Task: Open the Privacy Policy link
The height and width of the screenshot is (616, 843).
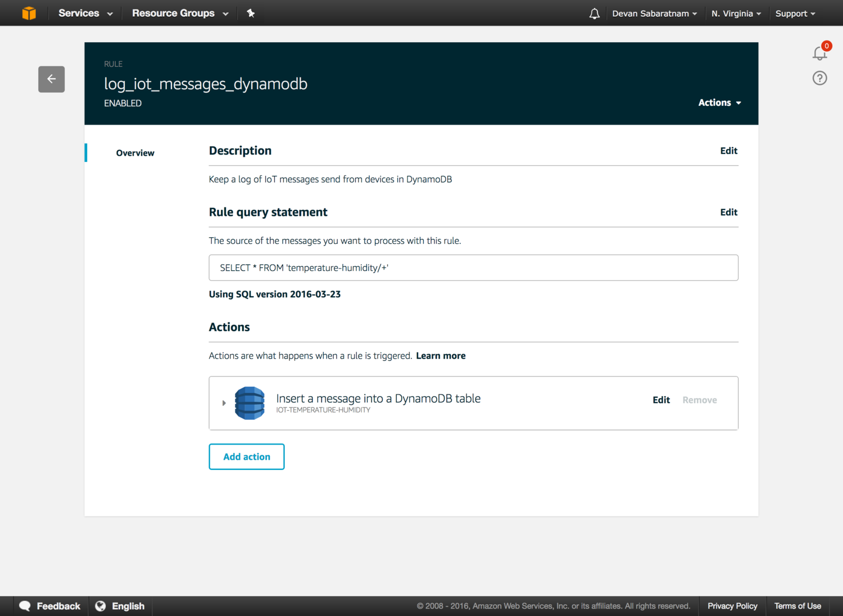Action: coord(732,606)
